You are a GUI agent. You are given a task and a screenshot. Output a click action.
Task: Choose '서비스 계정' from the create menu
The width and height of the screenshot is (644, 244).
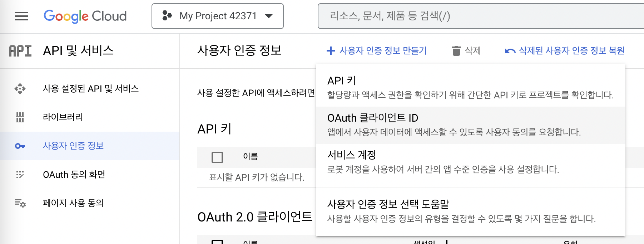pos(471,162)
